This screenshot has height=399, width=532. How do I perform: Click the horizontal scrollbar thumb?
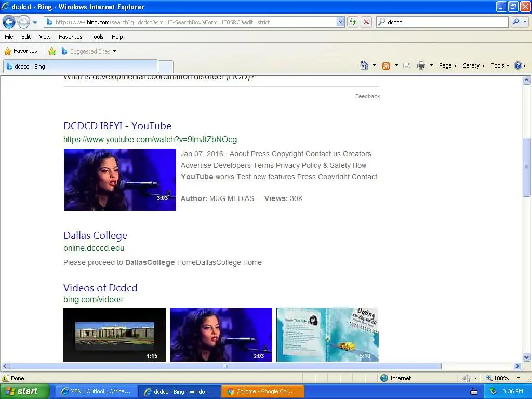point(225,366)
